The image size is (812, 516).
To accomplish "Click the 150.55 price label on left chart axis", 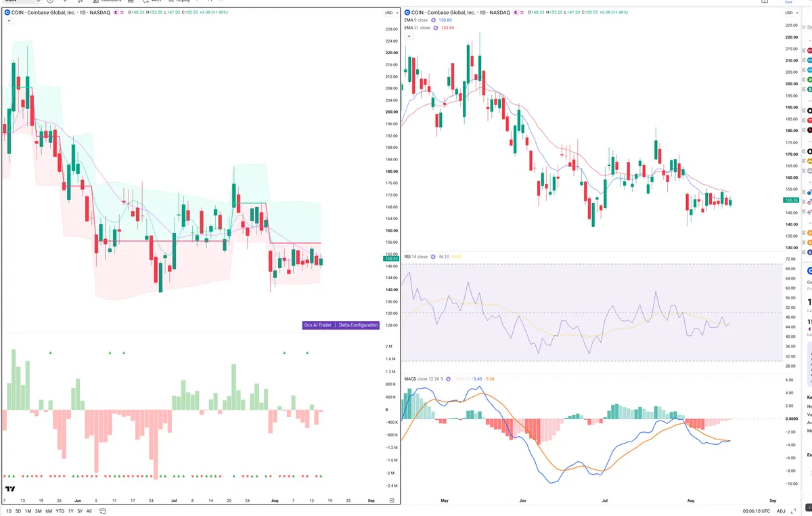I will (x=390, y=259).
